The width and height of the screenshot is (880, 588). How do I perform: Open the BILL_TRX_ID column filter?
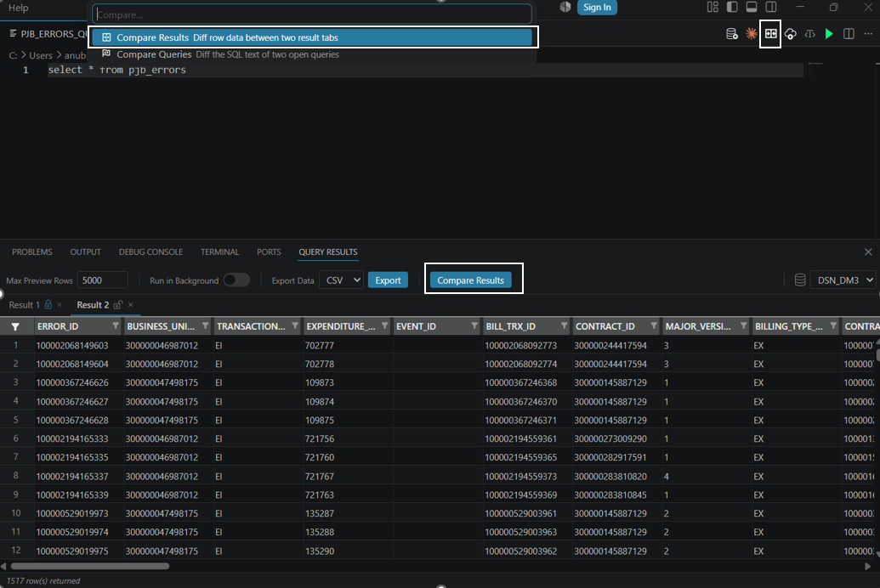(x=564, y=326)
